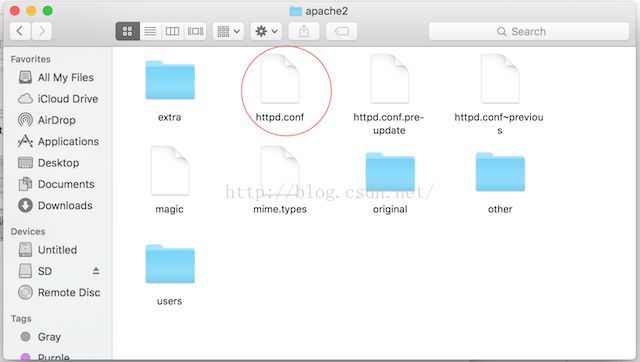Screen dimensions: 640x362
Task: Click the mime.types file name label
Action: 280,209
